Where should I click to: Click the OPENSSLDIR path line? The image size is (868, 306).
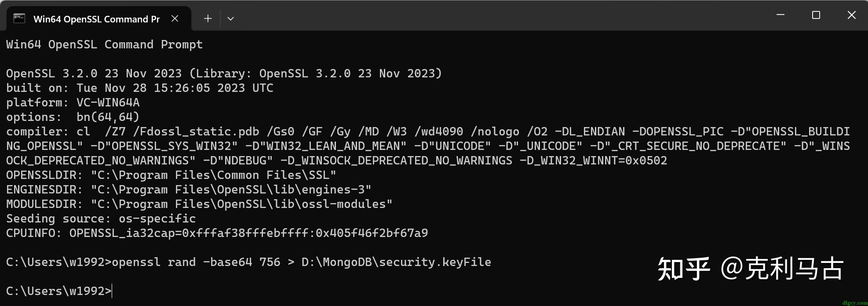pos(171,175)
